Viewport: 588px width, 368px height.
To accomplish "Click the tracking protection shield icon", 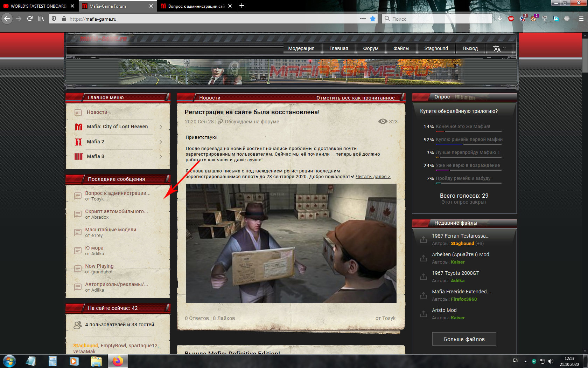I will pyautogui.click(x=54, y=19).
